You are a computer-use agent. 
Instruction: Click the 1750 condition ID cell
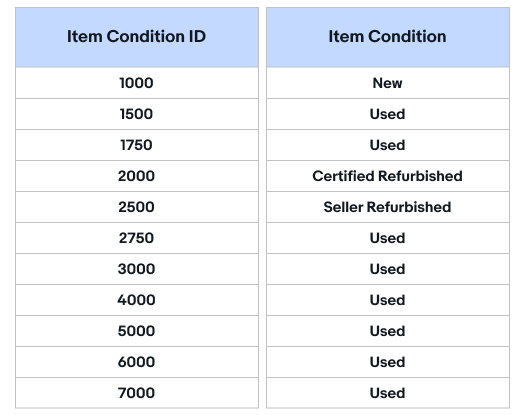137,145
